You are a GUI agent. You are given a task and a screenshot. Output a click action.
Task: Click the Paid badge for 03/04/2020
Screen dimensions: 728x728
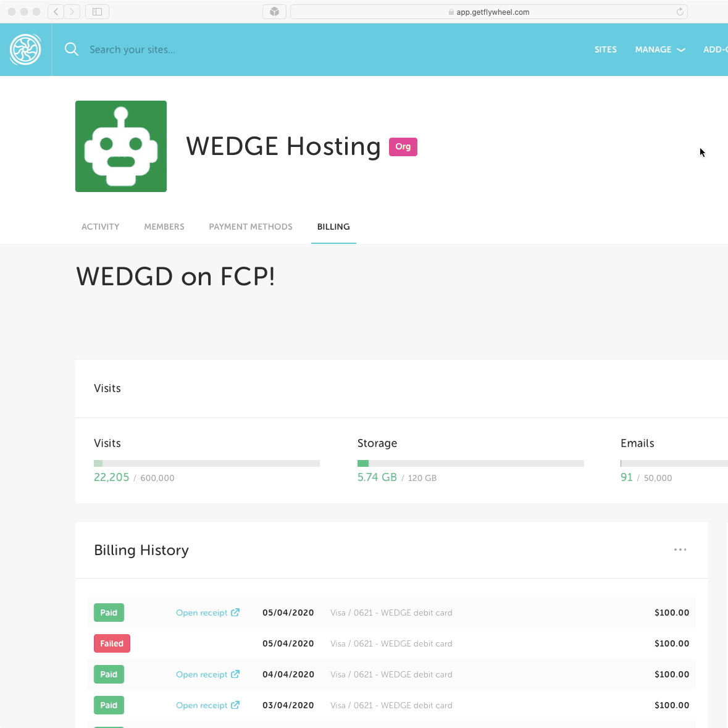click(109, 705)
